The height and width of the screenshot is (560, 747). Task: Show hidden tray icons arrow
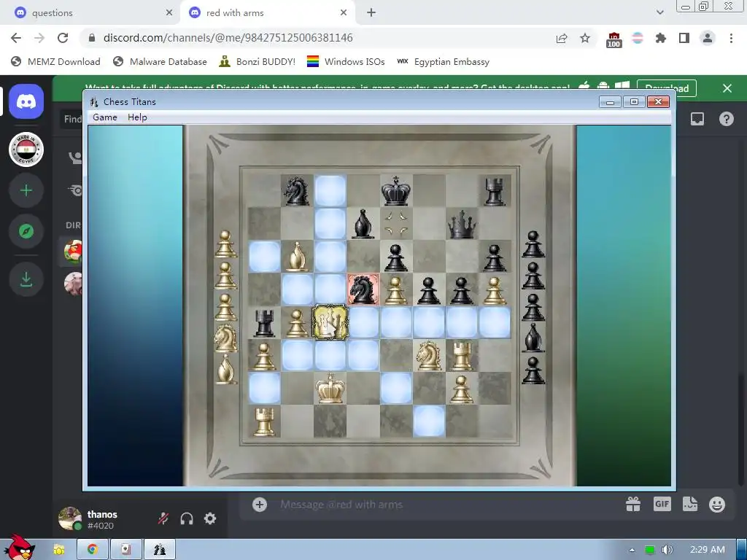(x=632, y=550)
